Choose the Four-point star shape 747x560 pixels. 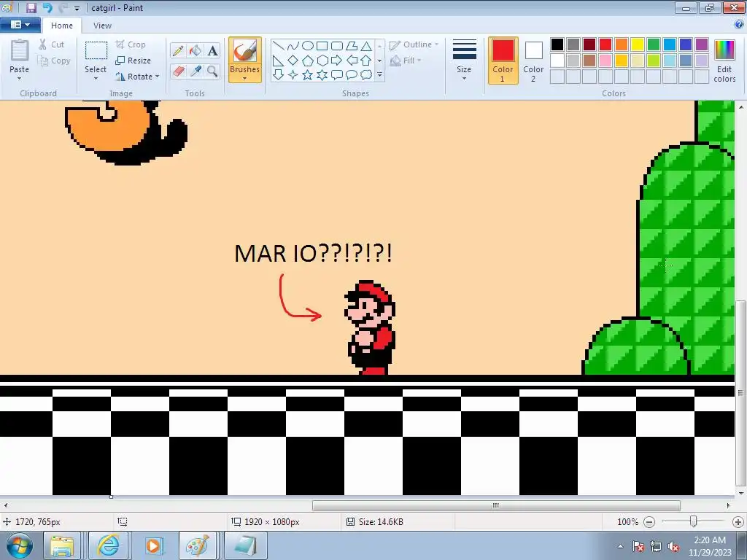click(x=293, y=75)
